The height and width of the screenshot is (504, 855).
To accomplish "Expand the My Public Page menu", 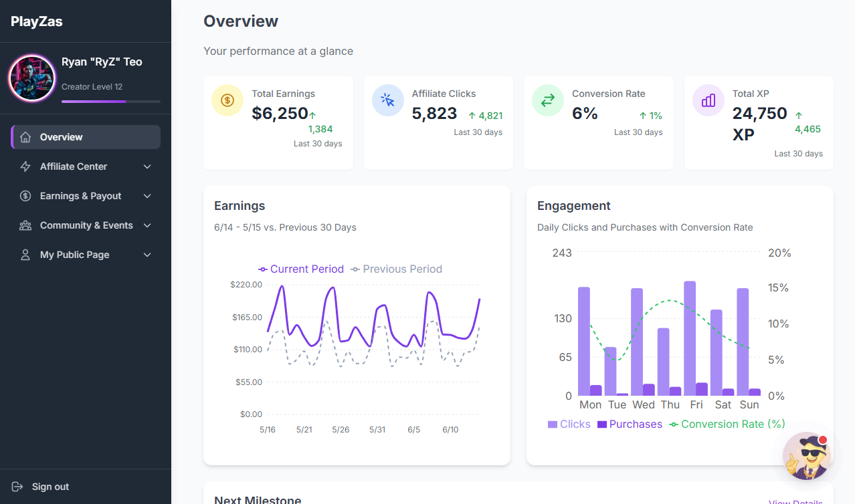I will pyautogui.click(x=147, y=255).
